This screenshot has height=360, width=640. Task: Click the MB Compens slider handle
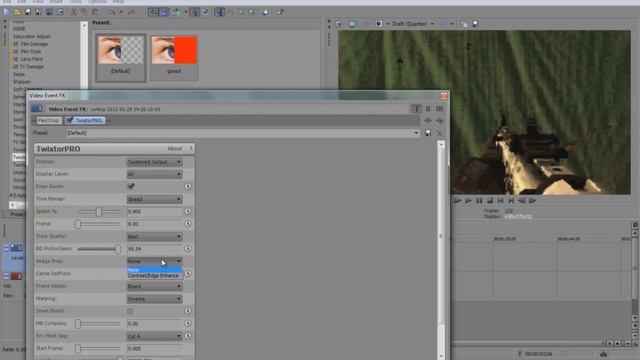coord(78,324)
